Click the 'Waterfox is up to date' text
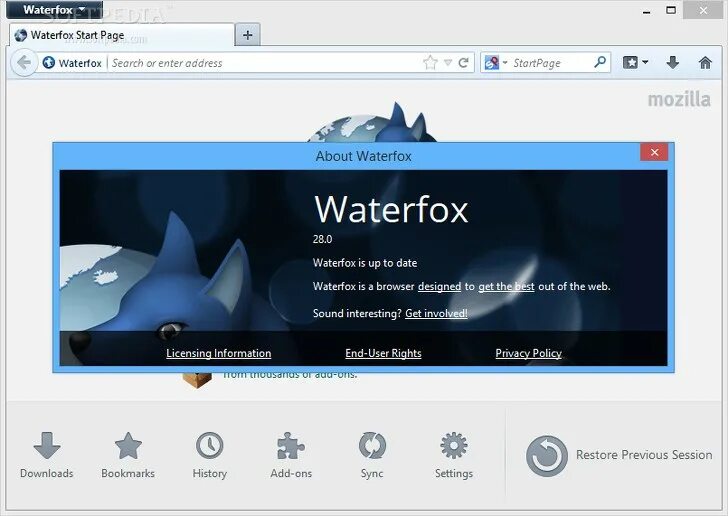This screenshot has width=728, height=516. [365, 263]
